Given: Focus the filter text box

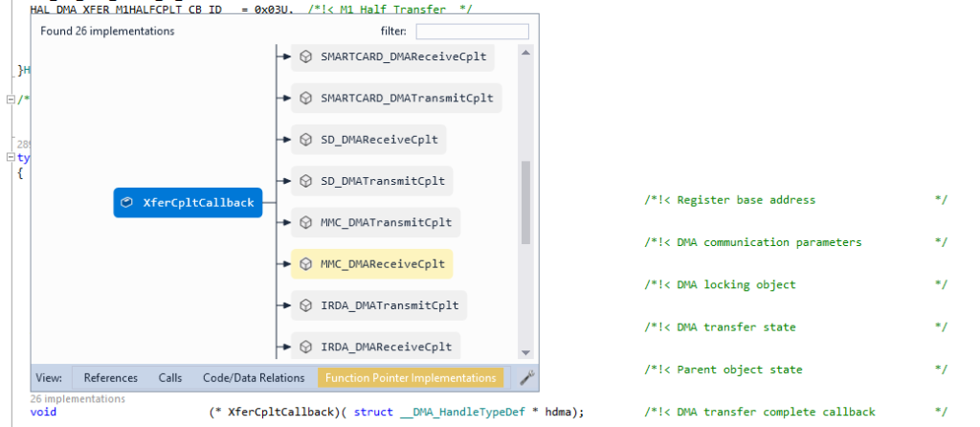Looking at the screenshot, I should [x=472, y=32].
